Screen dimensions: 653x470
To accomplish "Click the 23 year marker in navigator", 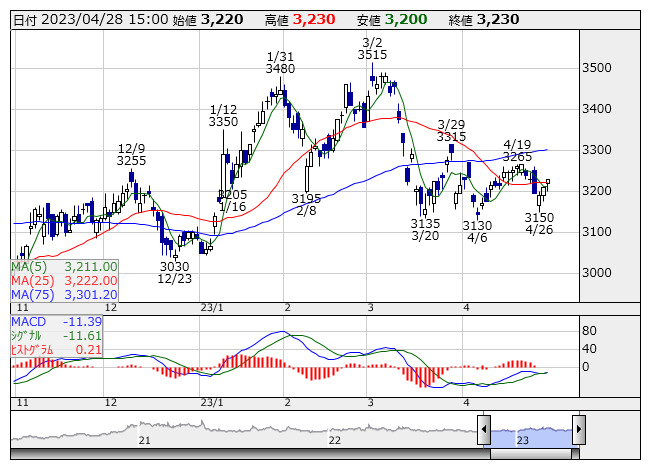I will [523, 440].
